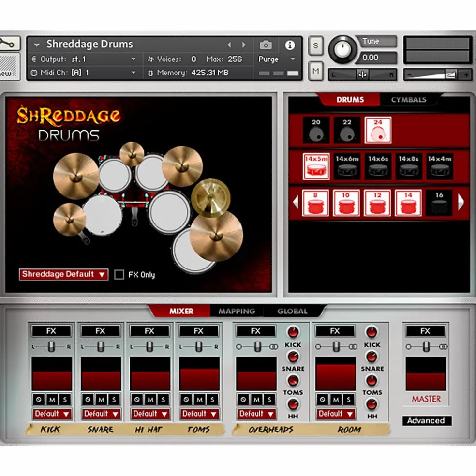Open SNARE channel Default dropdown

(x=101, y=414)
